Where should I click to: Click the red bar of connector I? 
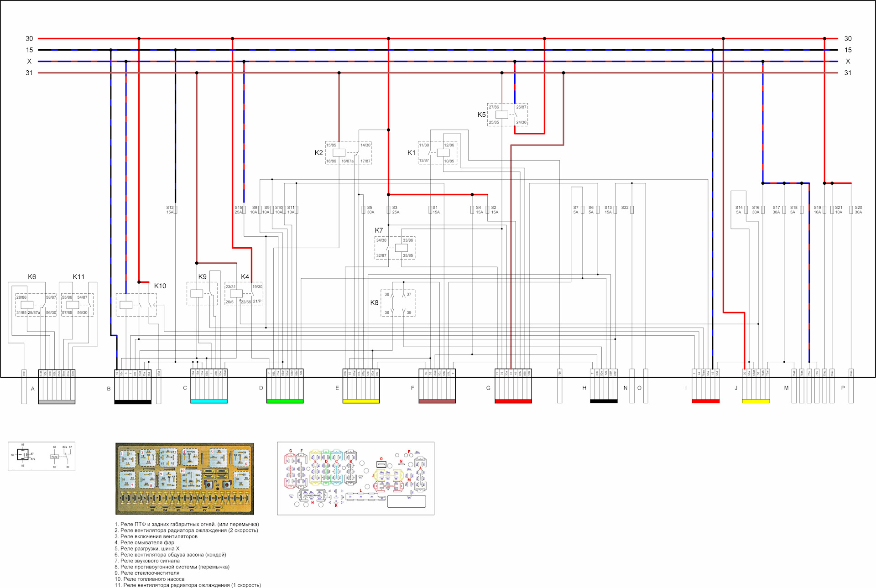coord(706,401)
